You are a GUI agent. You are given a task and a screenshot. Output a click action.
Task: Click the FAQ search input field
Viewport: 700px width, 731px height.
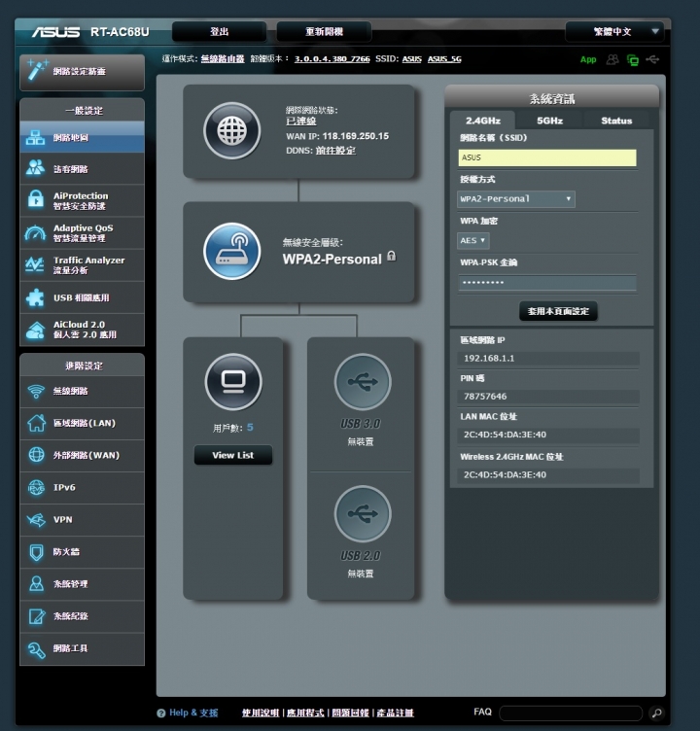pos(571,713)
